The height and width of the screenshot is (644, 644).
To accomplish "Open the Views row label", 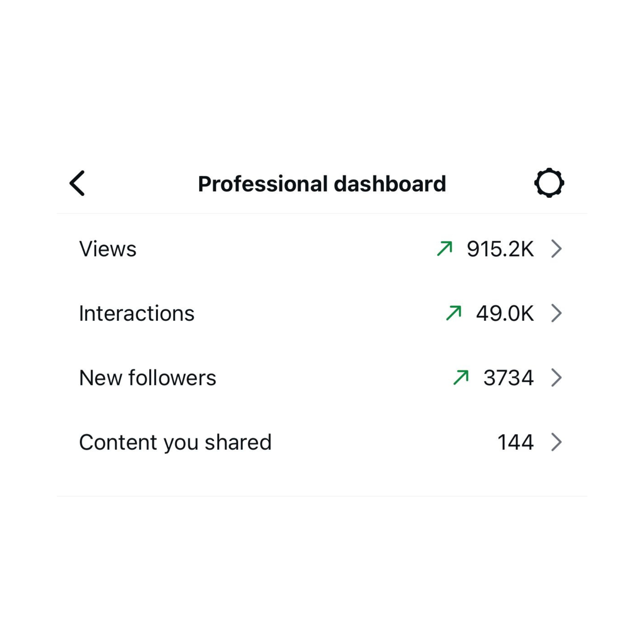I will [x=108, y=249].
